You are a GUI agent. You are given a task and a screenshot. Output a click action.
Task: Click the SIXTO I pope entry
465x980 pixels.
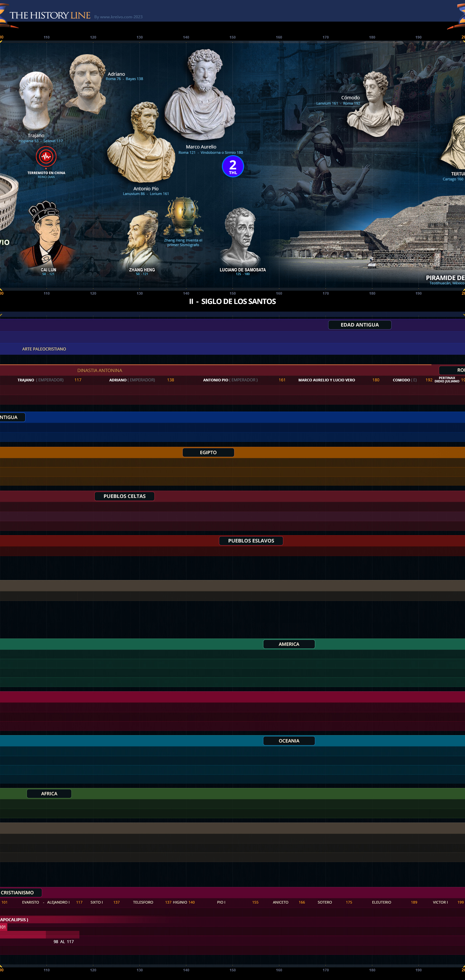point(97,902)
